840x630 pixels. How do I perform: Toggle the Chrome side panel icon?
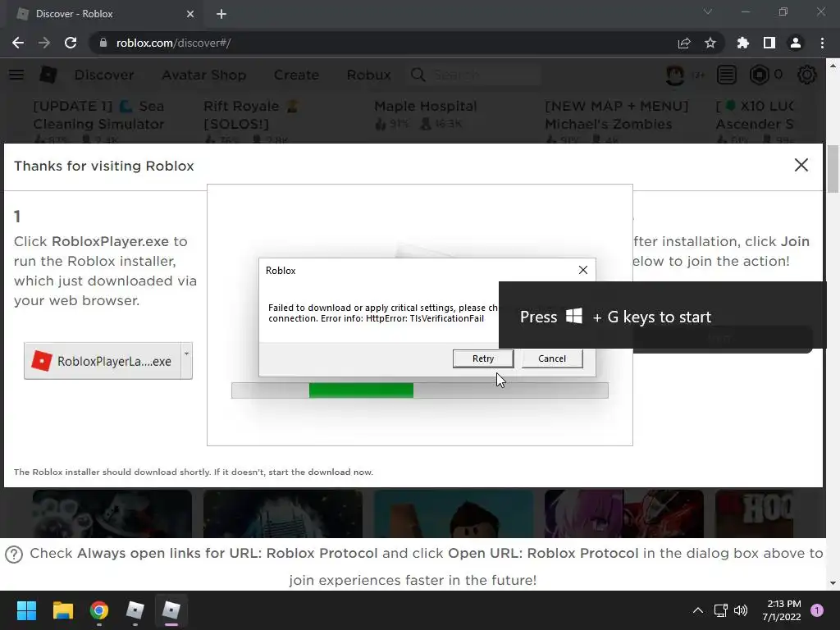[769, 43]
